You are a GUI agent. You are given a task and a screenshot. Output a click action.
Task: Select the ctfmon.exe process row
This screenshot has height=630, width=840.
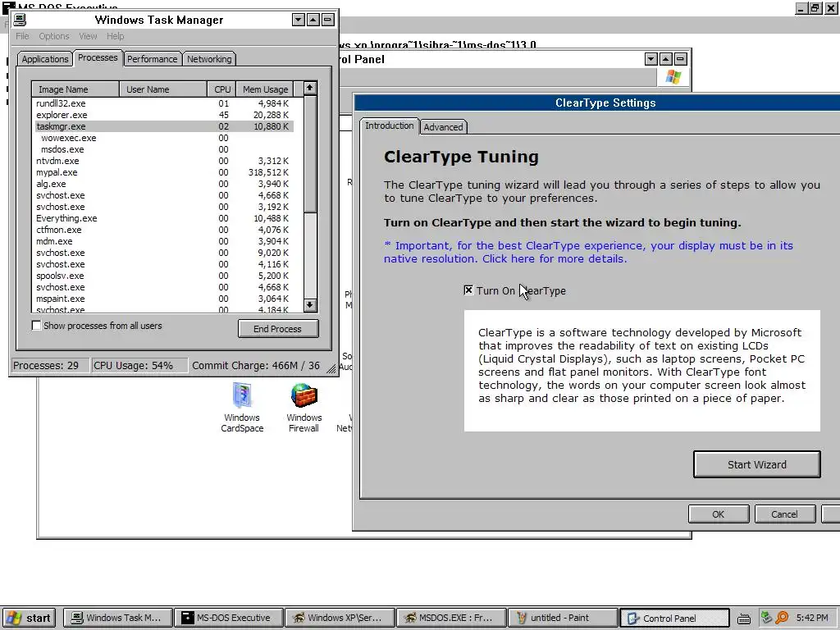click(163, 230)
